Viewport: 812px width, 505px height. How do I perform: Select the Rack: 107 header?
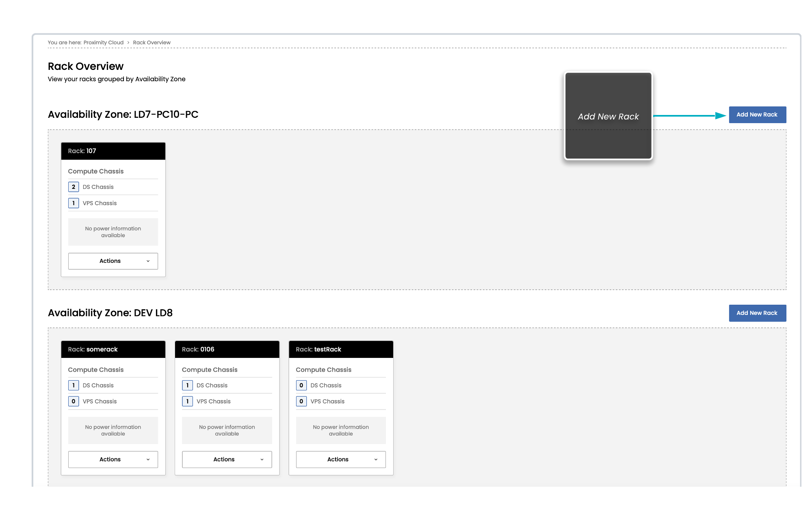[x=113, y=151]
